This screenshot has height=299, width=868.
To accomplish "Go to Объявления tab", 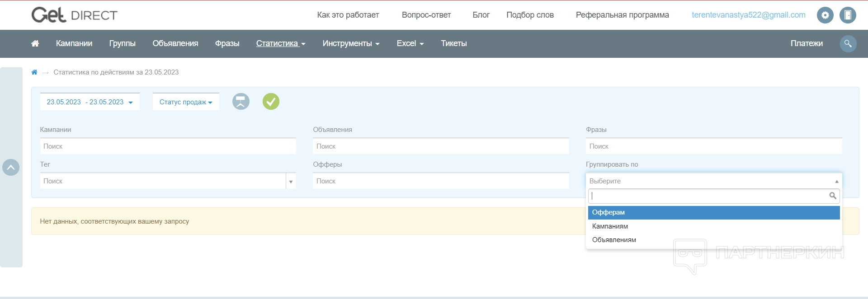I will pos(175,43).
